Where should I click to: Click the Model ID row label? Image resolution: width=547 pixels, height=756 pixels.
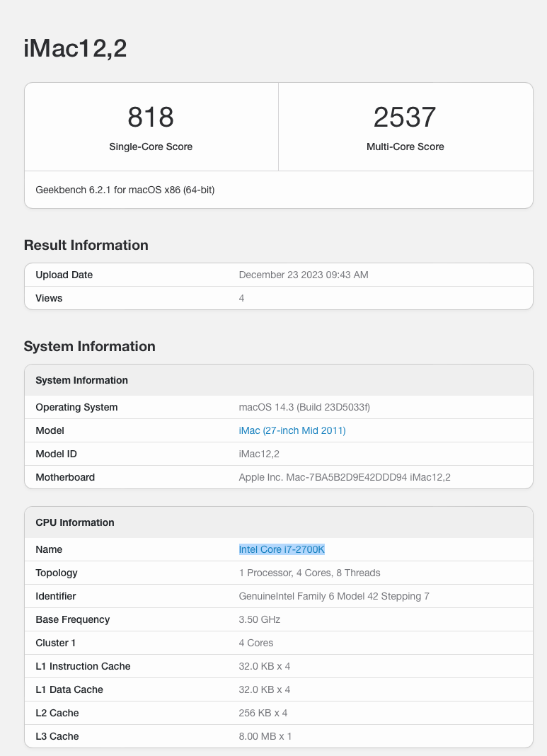point(57,454)
